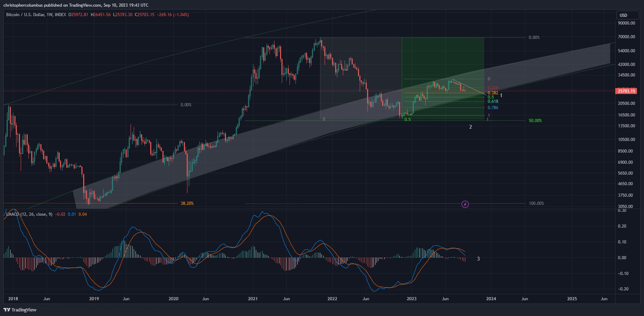
Task: Click the 13500.00 price axis label
Action: click(x=626, y=126)
